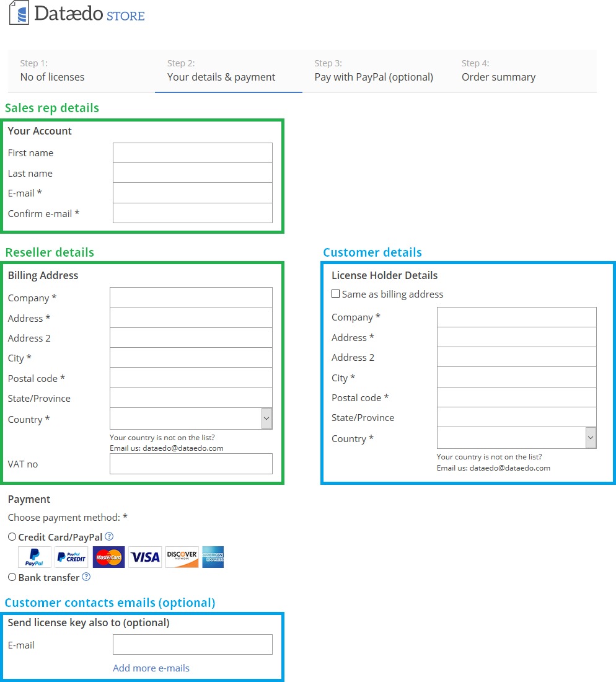Click the VISA card icon
This screenshot has width=616, height=682.
[146, 557]
